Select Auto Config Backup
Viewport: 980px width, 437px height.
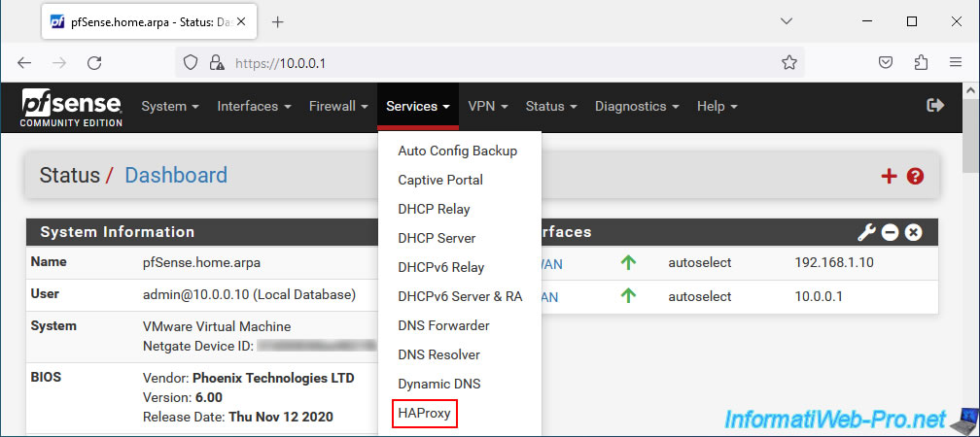point(458,151)
